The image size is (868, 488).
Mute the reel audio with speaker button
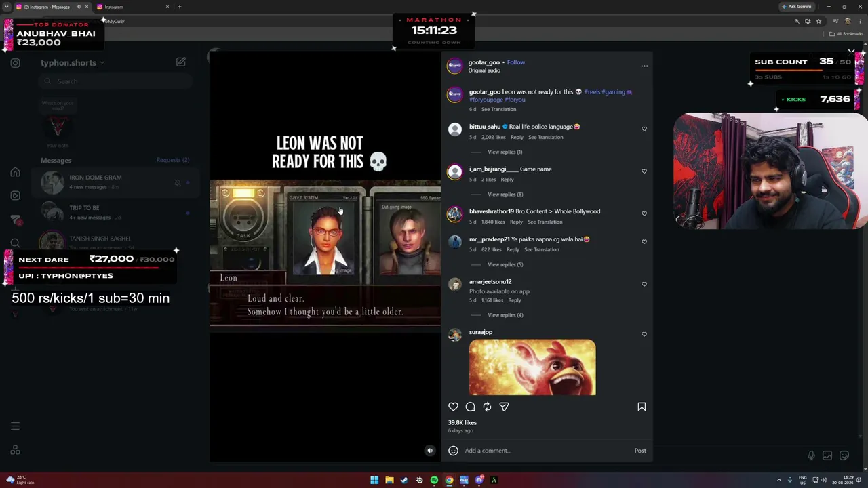coord(429,451)
